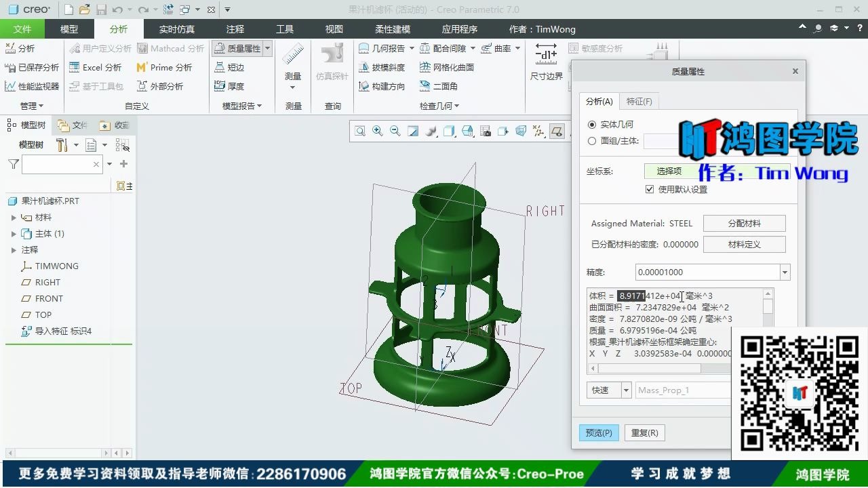The height and width of the screenshot is (488, 868).
Task: Open the 精度 value dropdown
Action: (784, 272)
